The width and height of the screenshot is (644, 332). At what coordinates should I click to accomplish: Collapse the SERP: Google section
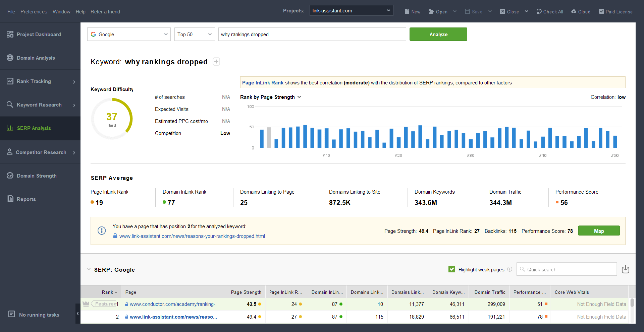89,269
